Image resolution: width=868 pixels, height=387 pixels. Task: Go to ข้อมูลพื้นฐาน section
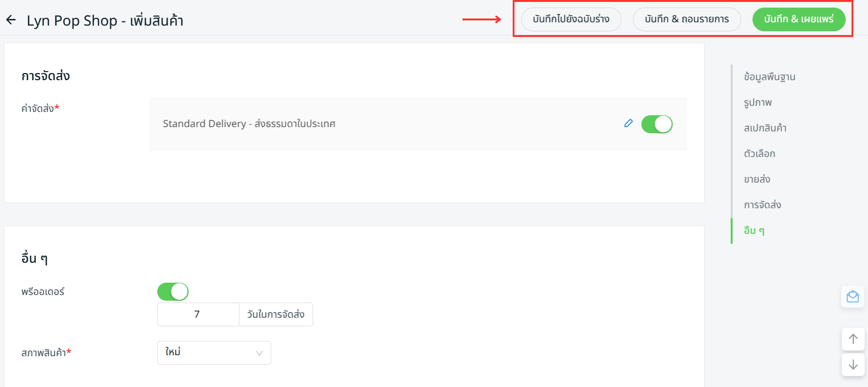coord(769,77)
